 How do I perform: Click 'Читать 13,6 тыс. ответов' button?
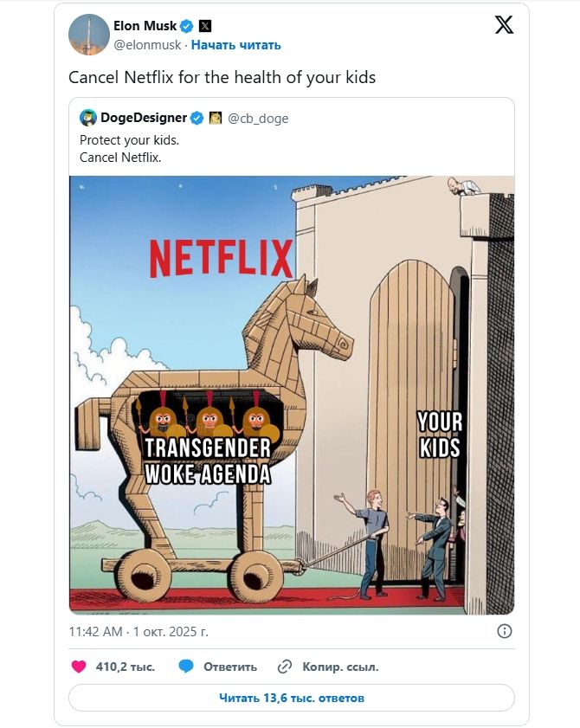pyautogui.click(x=291, y=698)
